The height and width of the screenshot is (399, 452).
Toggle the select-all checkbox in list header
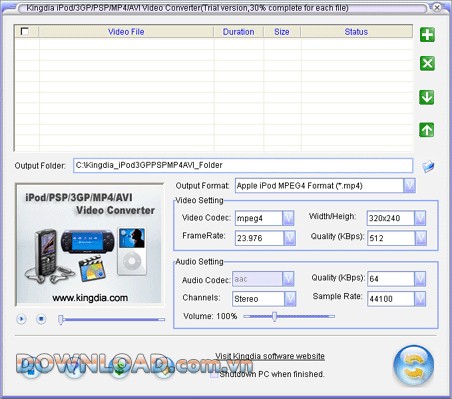pos(25,31)
